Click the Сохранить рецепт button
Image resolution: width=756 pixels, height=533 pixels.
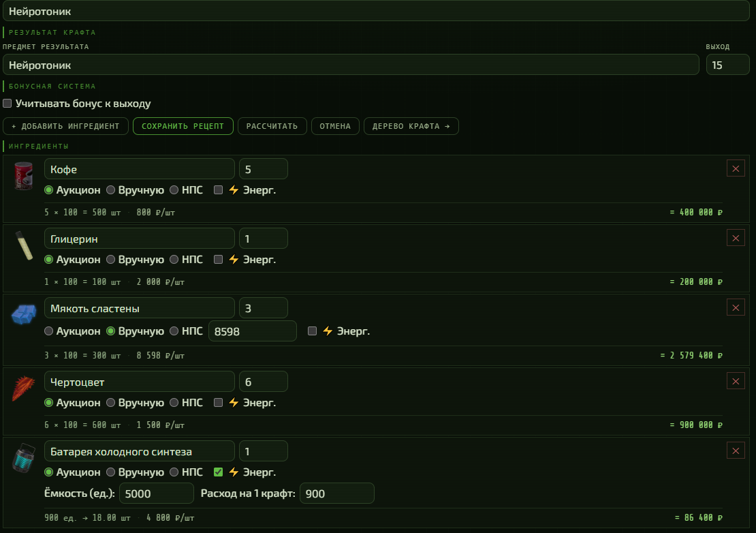pos(183,126)
